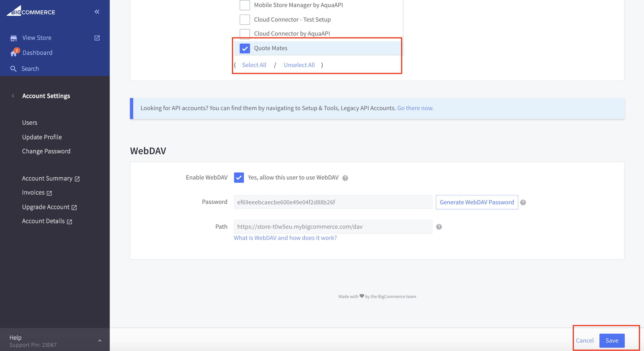
Task: Check Cloud Connector - Test Setup
Action: 245,19
